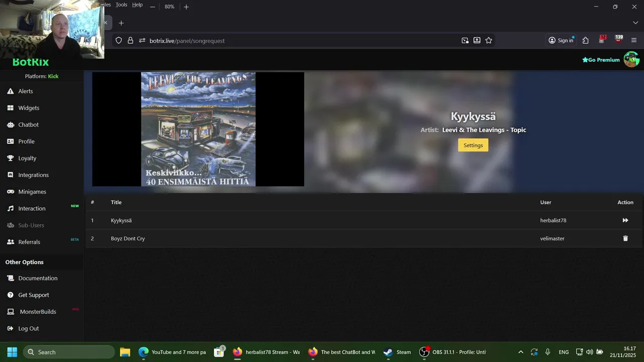The width and height of the screenshot is (644, 362).
Task: Click the zoom in plus button
Action: (x=186, y=7)
